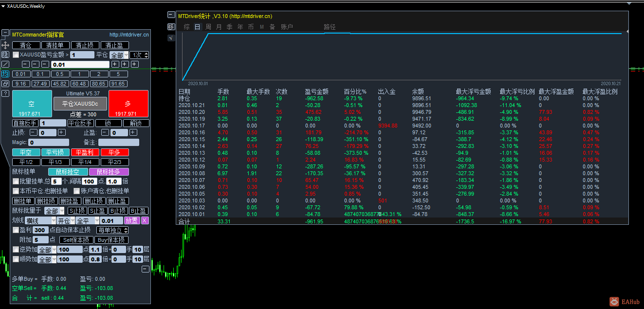Open the 全部 dropdown in the 逆势加 row
Viewport: 644px width, 309px height.
[47, 250]
